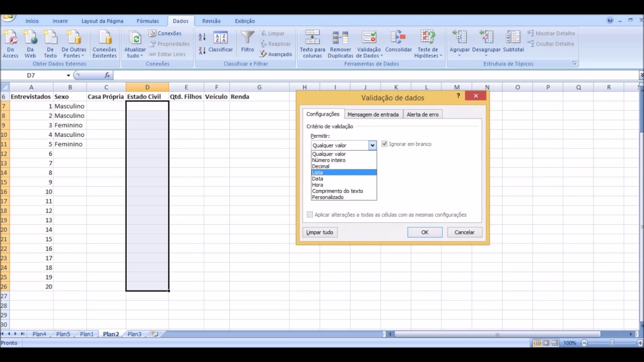Select Personalizado option
This screenshot has height=362, width=644.
click(x=344, y=197)
